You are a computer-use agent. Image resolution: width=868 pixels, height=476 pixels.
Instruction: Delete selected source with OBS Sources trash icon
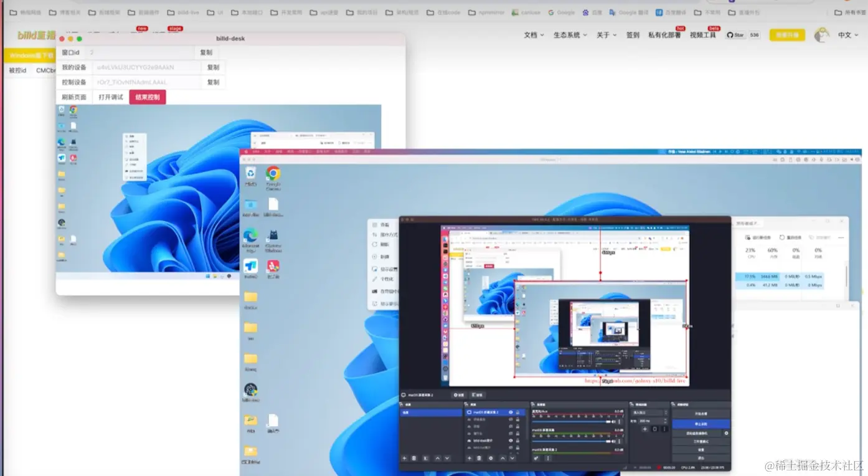[x=479, y=458]
